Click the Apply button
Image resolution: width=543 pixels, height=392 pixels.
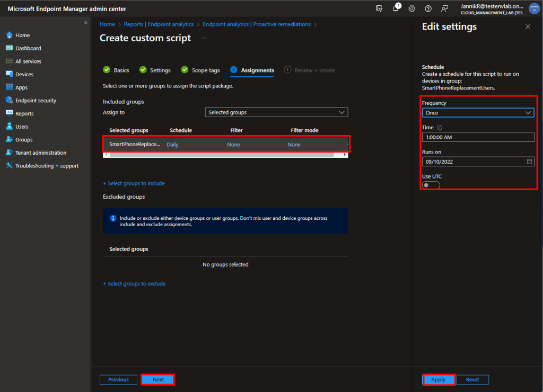tap(439, 379)
